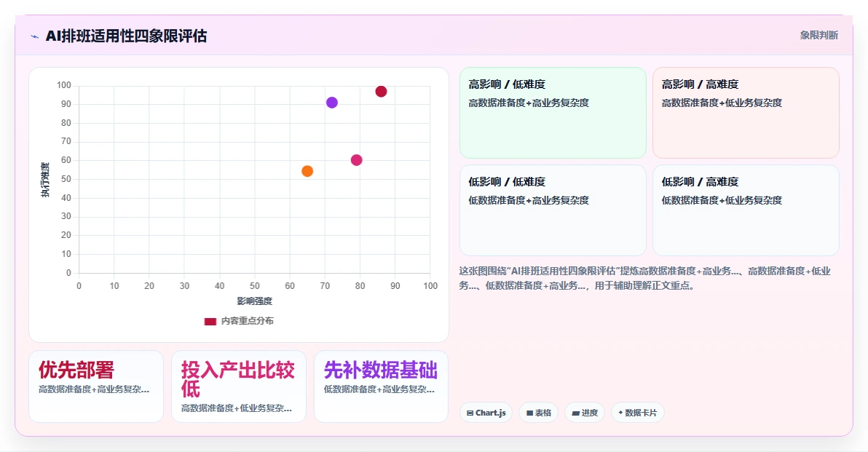This screenshot has height=452, width=868.
Task: Click the 100 tick on y-axis
Action: [x=63, y=85]
